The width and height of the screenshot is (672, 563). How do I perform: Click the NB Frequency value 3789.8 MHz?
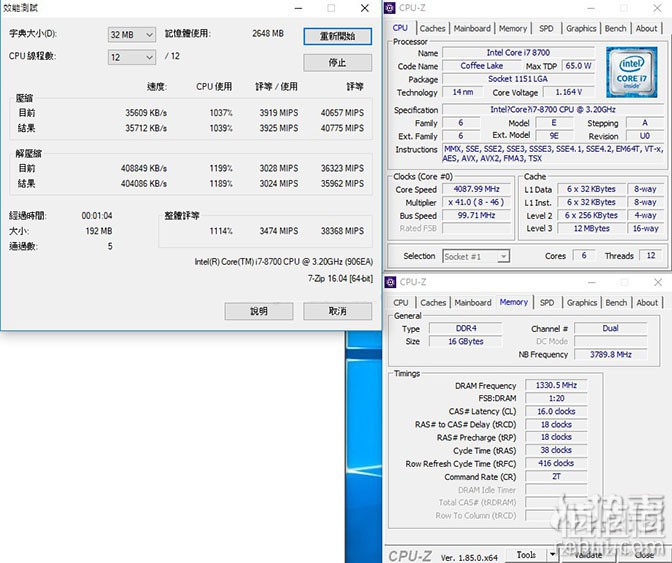coord(611,354)
